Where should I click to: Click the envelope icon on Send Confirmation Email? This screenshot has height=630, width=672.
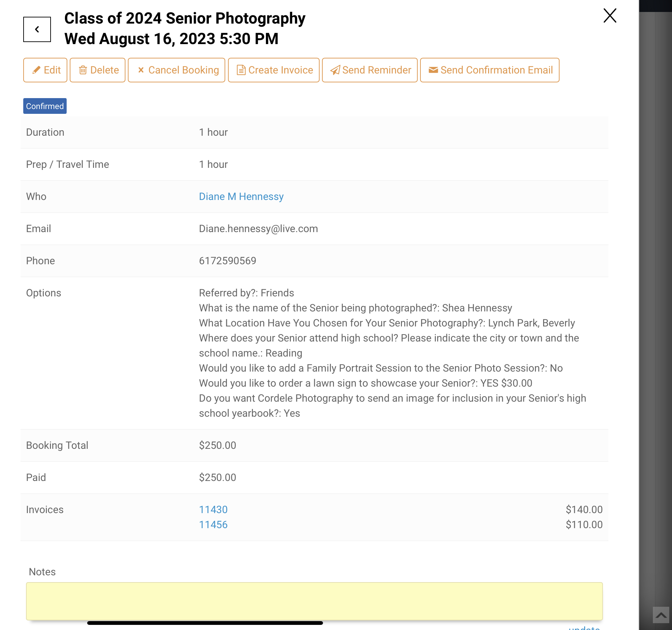433,70
